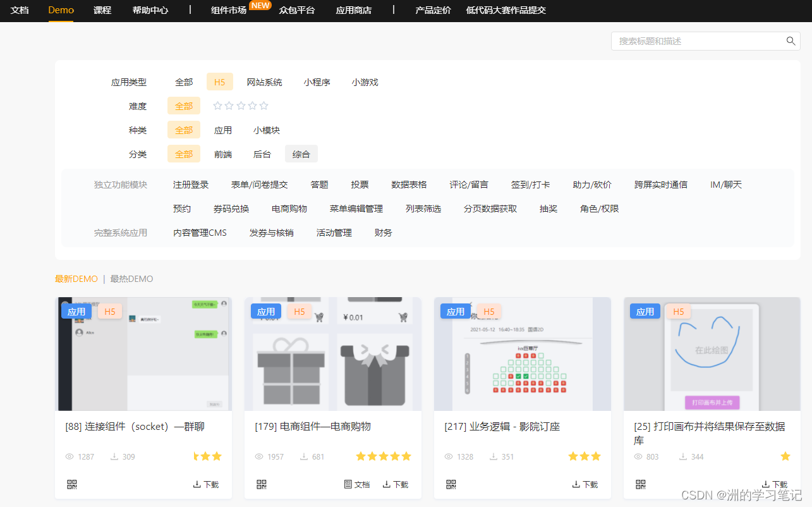Open 产品定价 in the top navigation
812x507 pixels.
(x=433, y=10)
